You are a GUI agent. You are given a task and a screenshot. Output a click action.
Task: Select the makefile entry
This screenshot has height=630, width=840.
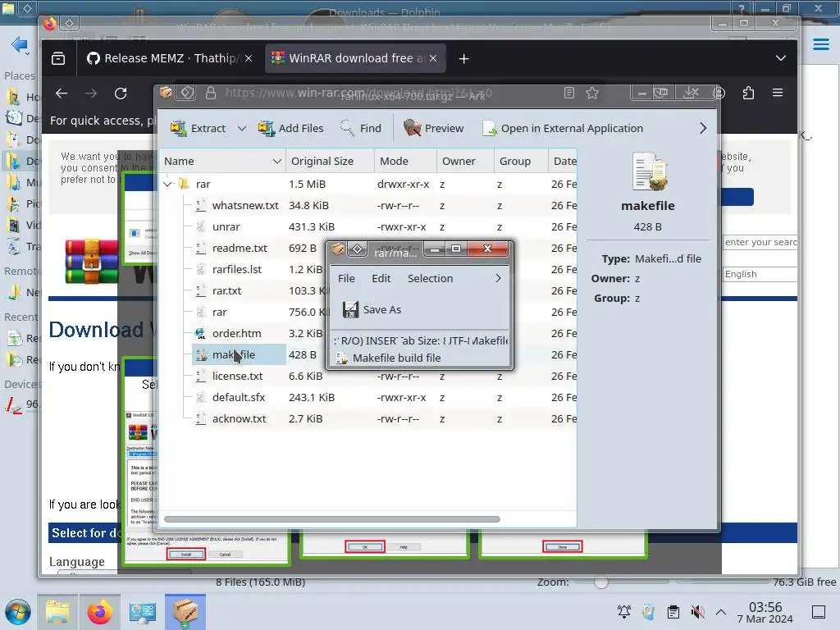(239, 354)
